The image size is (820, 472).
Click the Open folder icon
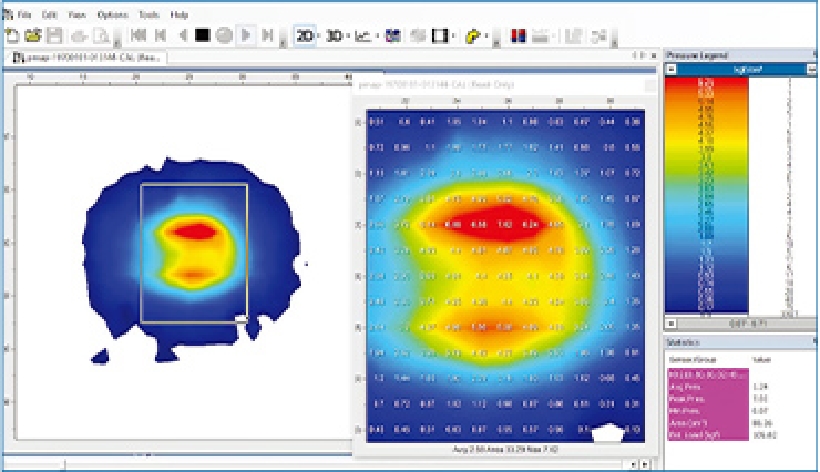(x=30, y=36)
